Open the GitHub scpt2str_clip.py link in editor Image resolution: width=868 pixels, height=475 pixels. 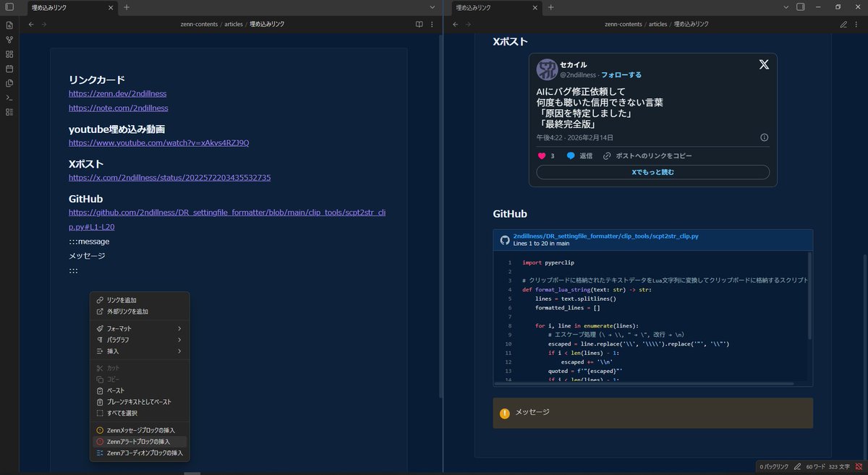coord(228,220)
